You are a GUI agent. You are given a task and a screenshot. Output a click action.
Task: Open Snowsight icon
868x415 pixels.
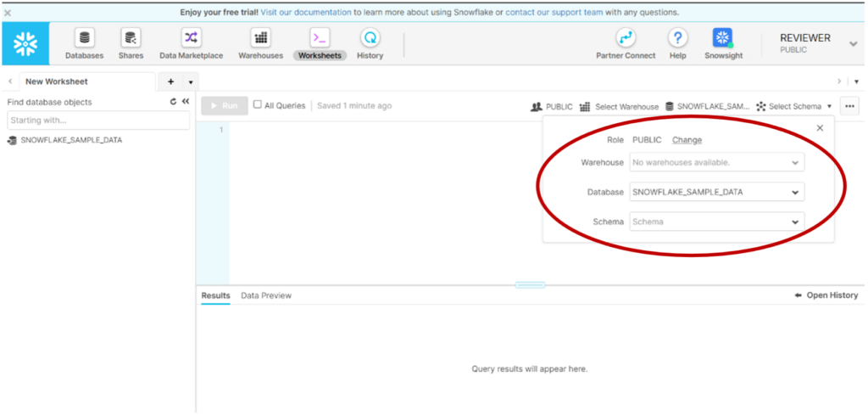click(x=722, y=39)
